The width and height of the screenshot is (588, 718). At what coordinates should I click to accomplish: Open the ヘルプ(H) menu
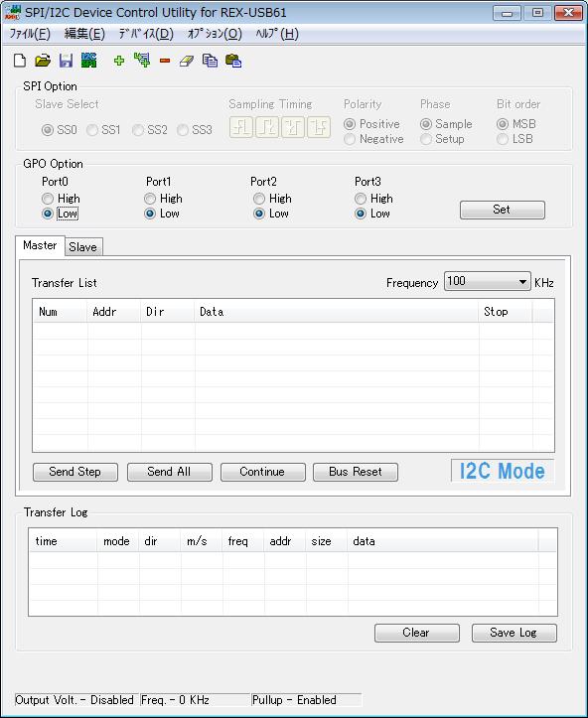pyautogui.click(x=277, y=34)
